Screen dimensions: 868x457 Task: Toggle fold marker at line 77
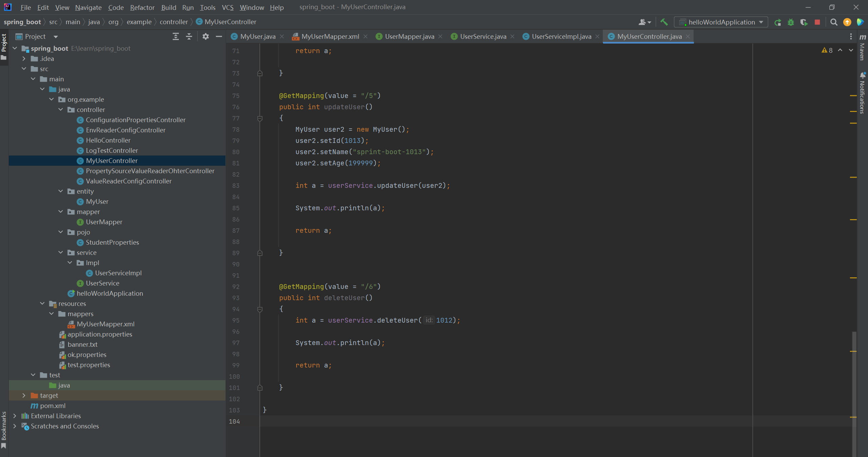(x=260, y=118)
